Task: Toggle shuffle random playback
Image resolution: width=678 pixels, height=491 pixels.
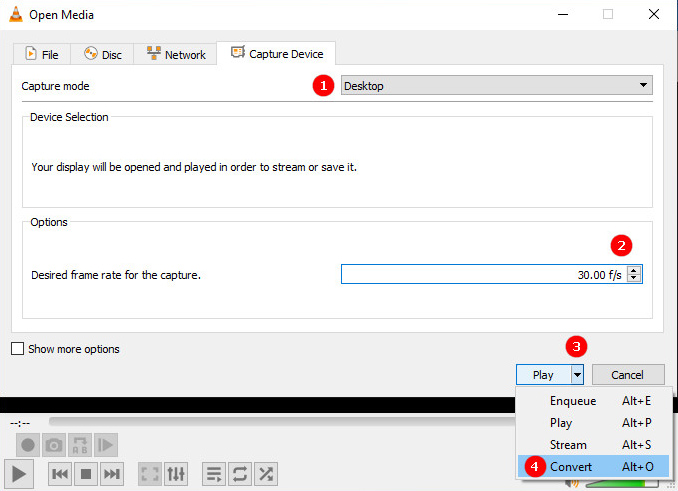Action: pyautogui.click(x=266, y=474)
